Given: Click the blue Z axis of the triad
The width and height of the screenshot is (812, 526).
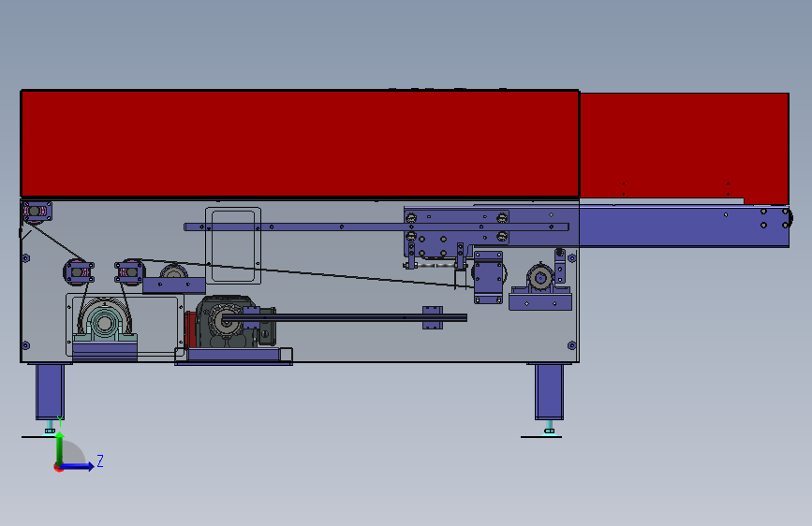Looking at the screenshot, I should click(78, 466).
